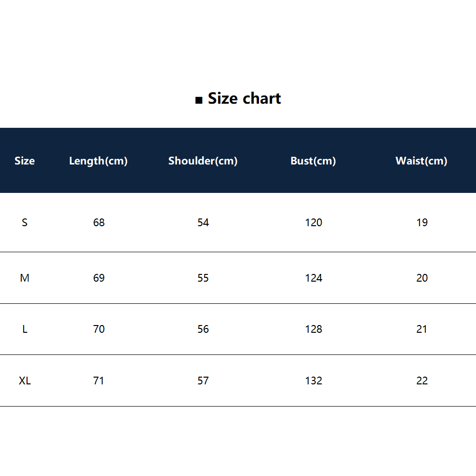Screen dimensions: 476x476
Task: Select the Size column header
Action: 25,161
